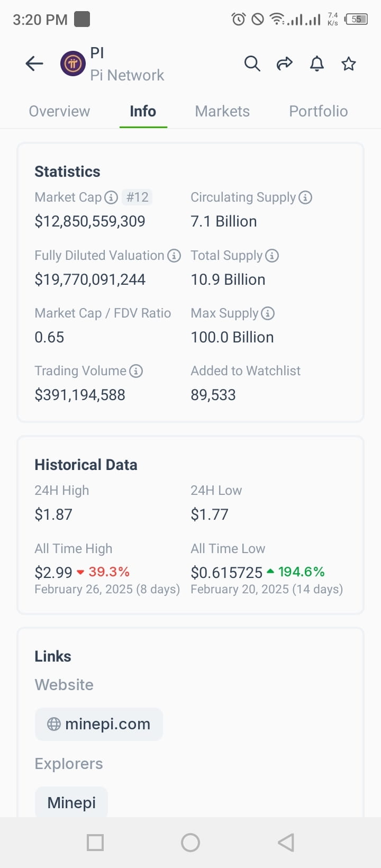Tap Android recent apps square button

click(x=95, y=842)
